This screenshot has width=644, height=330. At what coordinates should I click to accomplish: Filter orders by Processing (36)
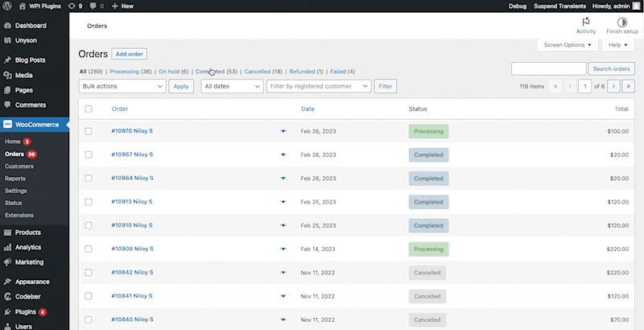[x=130, y=72]
